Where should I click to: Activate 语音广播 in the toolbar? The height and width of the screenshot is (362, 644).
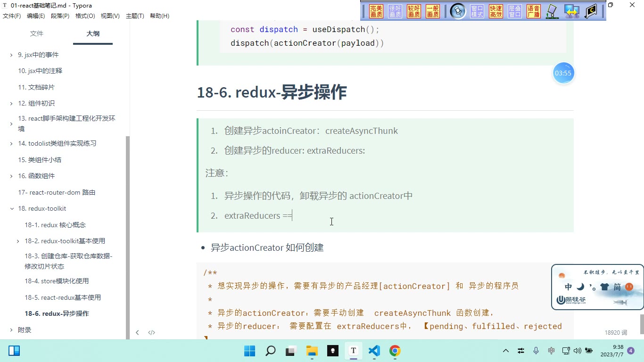[x=534, y=11]
